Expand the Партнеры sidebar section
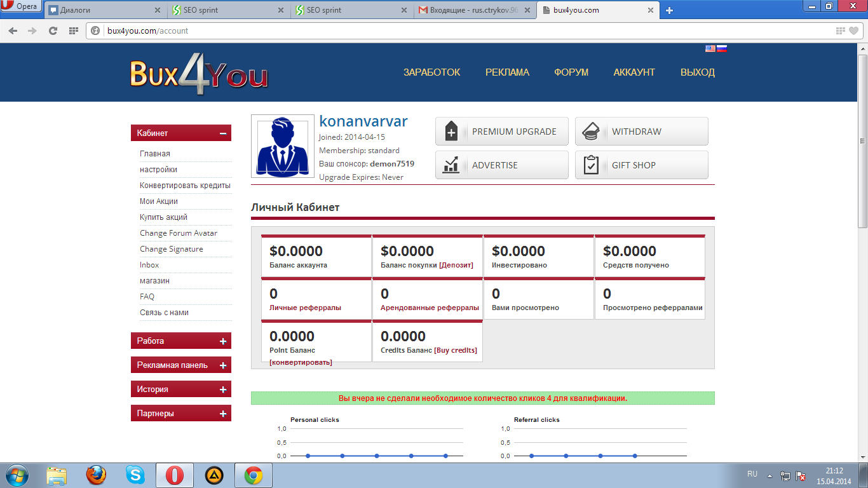Screen dimensions: 868x488 (x=181, y=414)
